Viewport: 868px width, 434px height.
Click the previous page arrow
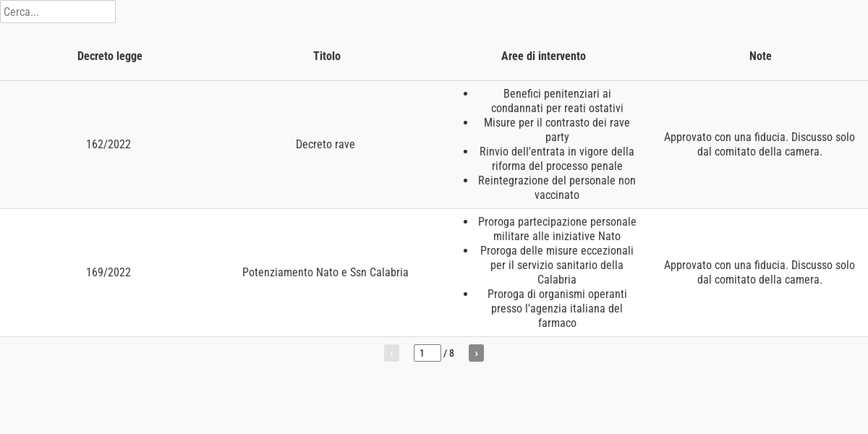point(391,353)
